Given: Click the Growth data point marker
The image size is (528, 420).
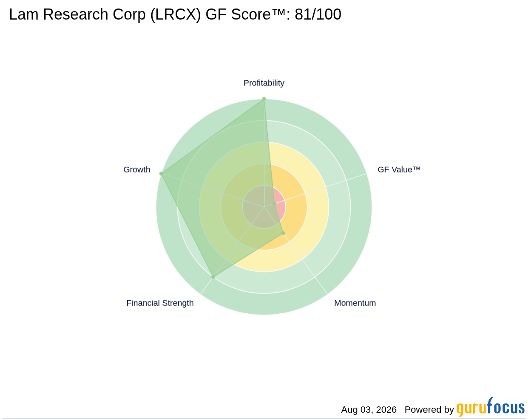Looking at the screenshot, I should [161, 173].
